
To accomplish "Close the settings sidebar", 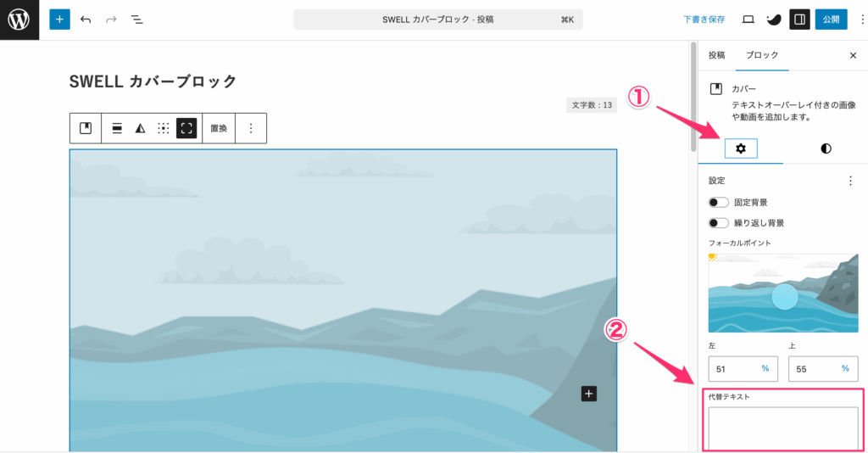I will pos(853,55).
